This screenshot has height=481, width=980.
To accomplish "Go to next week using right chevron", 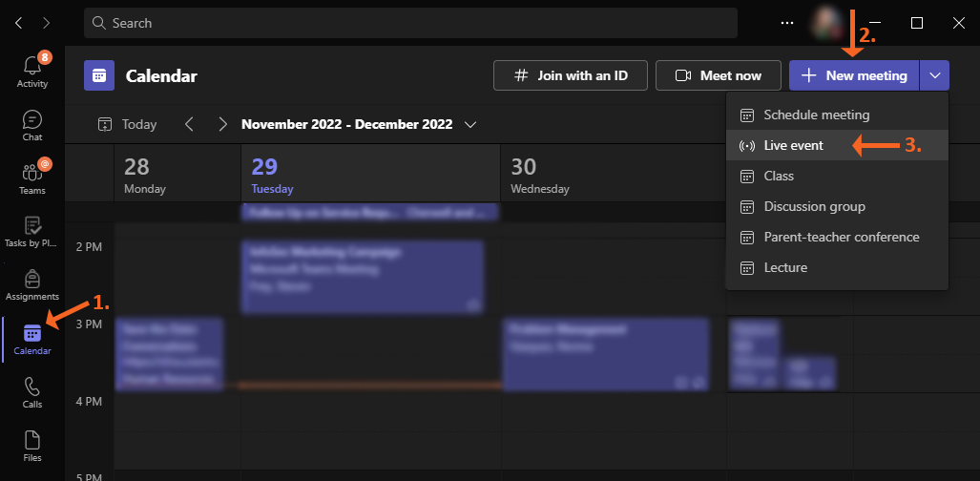I will [222, 124].
